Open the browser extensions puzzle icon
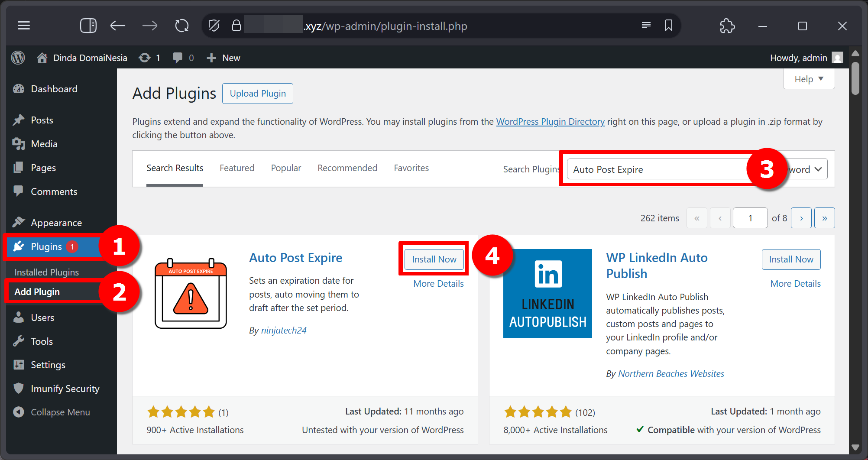The image size is (868, 460). [x=727, y=26]
